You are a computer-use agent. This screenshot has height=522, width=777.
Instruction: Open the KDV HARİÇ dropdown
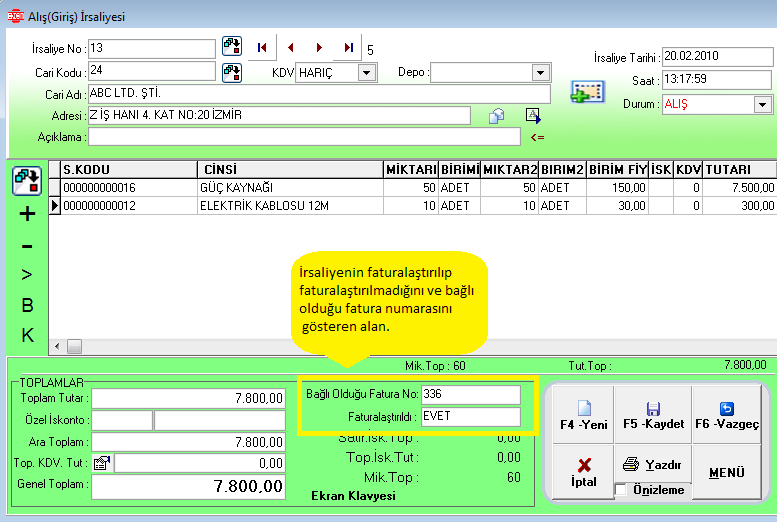point(366,73)
